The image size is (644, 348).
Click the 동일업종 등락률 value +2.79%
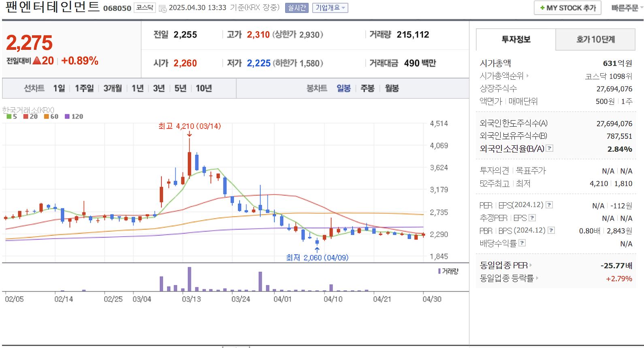point(619,278)
